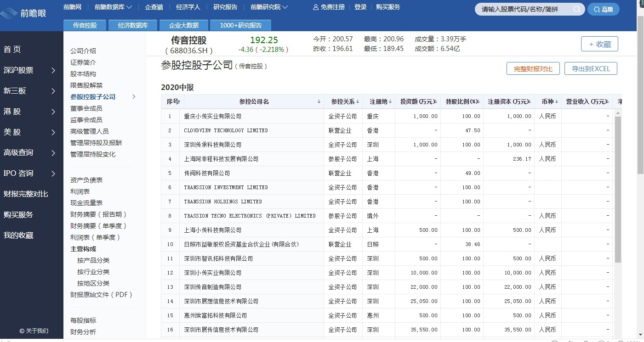Open 传音控股 tab
Viewport: 644px width, 342px height.
click(x=85, y=25)
